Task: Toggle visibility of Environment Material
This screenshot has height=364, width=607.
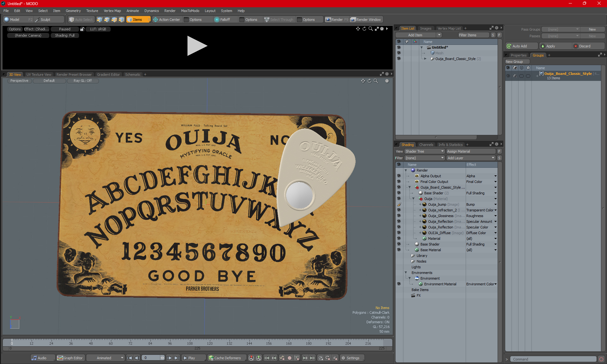Action: click(399, 284)
